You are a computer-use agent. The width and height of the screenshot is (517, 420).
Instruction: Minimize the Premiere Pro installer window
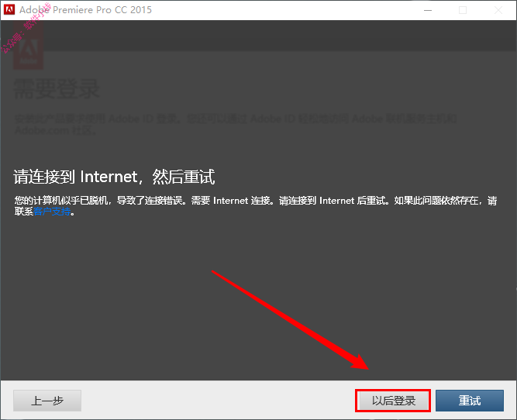pos(428,10)
